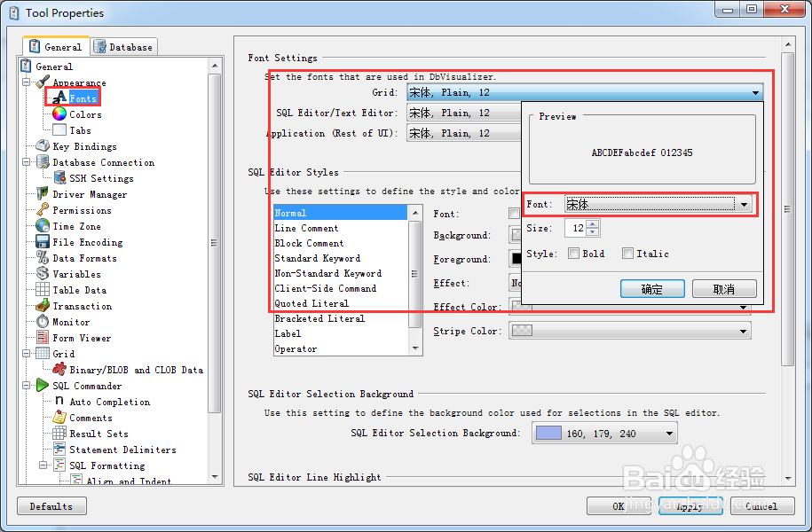Viewport: 812px width, 532px height.
Task: Click the Permissions key icon
Action: (x=43, y=209)
